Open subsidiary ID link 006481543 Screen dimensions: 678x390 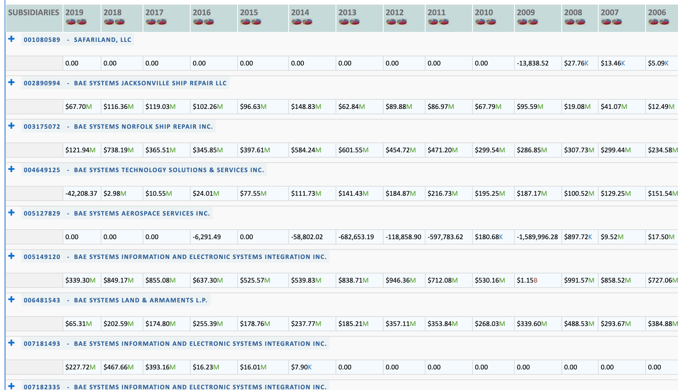[42, 300]
